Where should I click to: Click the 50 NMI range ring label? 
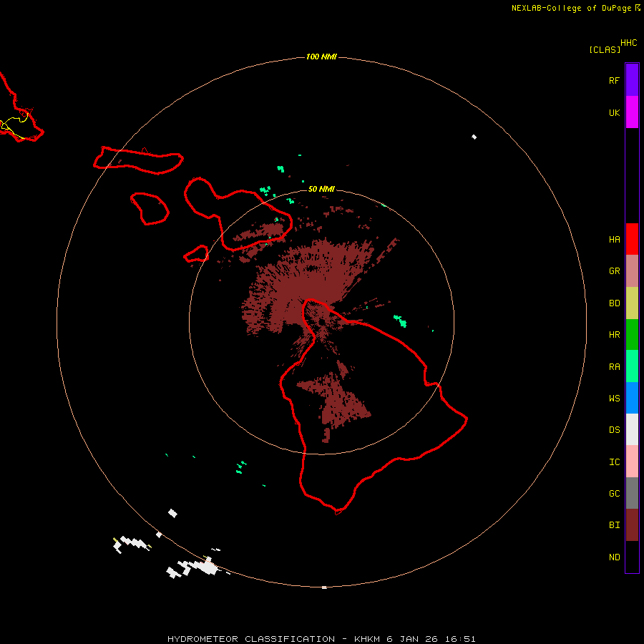(x=321, y=189)
